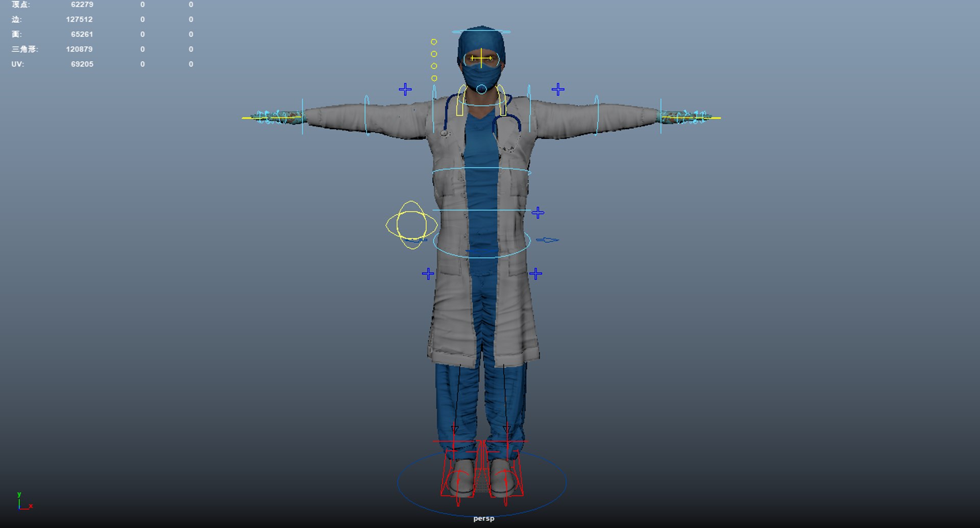Select the cyan halo ring atop the head
Viewport: 980px width, 528px height.
point(481,32)
